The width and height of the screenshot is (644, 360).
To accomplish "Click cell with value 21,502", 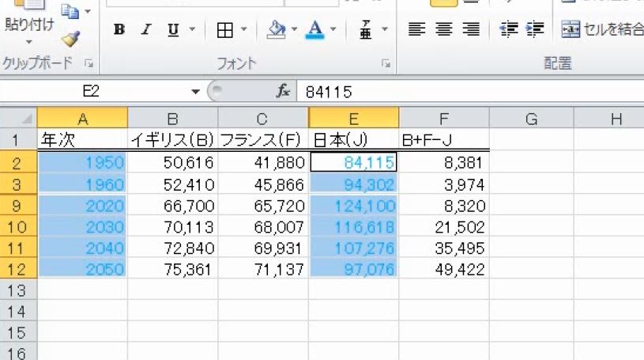I will click(444, 227).
